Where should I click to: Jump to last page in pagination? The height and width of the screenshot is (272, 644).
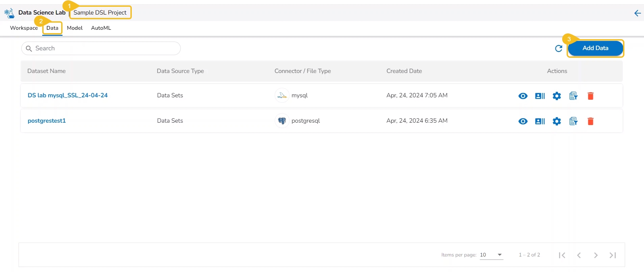[x=613, y=255]
